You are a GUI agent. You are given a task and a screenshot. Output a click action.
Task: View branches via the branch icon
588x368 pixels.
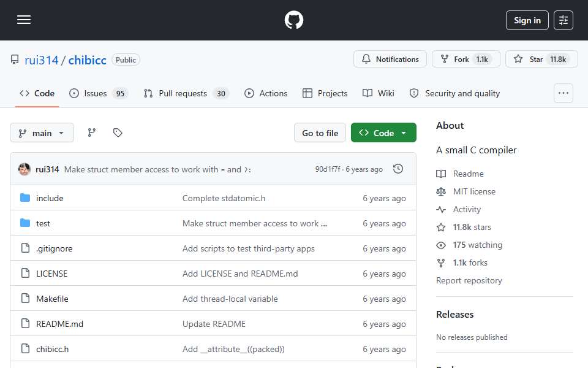coord(91,132)
